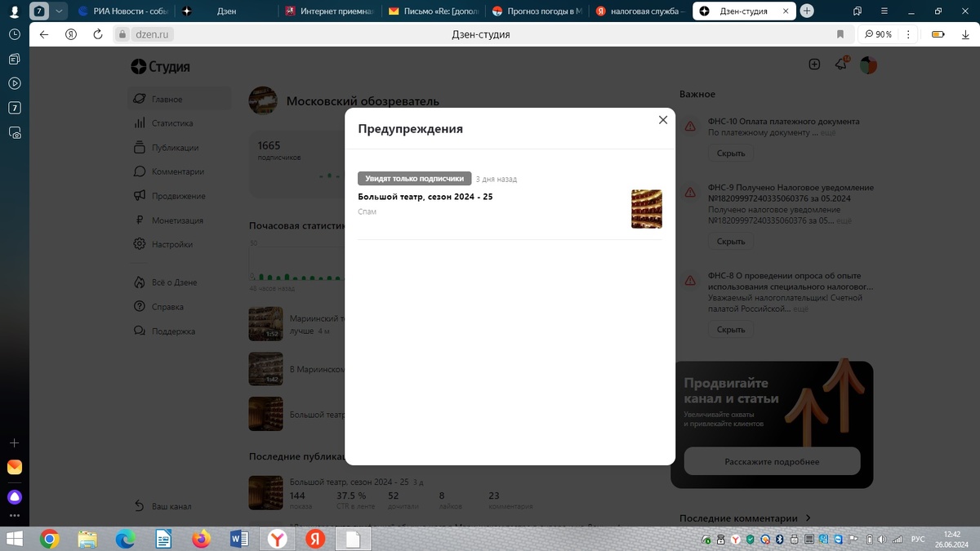Click the Расскажите подробнее button
The height and width of the screenshot is (551, 980).
click(772, 461)
